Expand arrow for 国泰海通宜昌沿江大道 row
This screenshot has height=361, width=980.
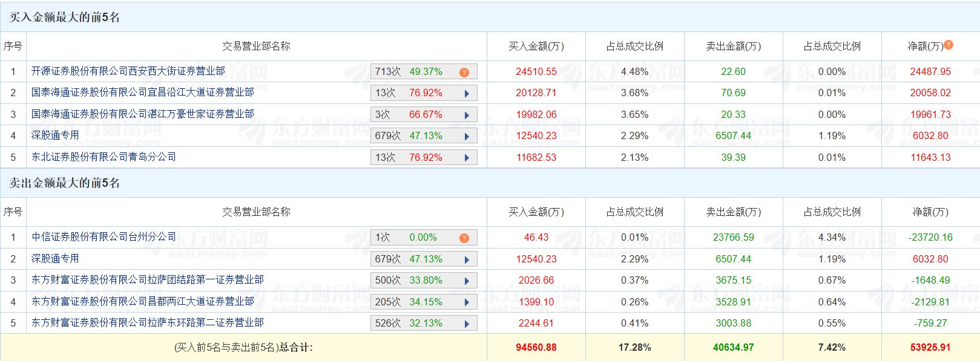467,93
